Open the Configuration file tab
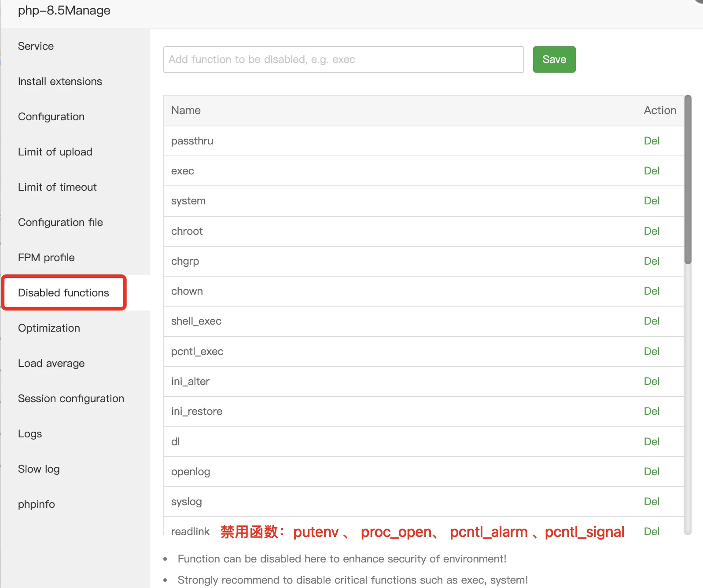Image resolution: width=703 pixels, height=588 pixels. tap(60, 222)
